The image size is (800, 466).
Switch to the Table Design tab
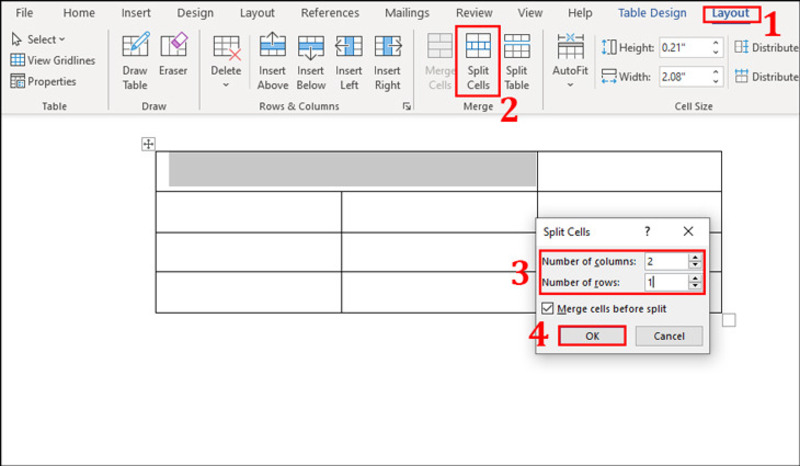pos(652,13)
